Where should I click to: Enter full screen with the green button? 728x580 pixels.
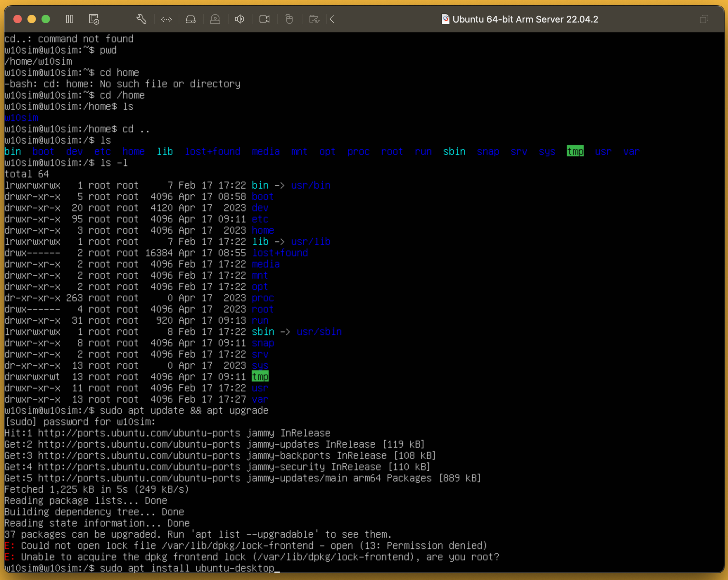pyautogui.click(x=46, y=19)
